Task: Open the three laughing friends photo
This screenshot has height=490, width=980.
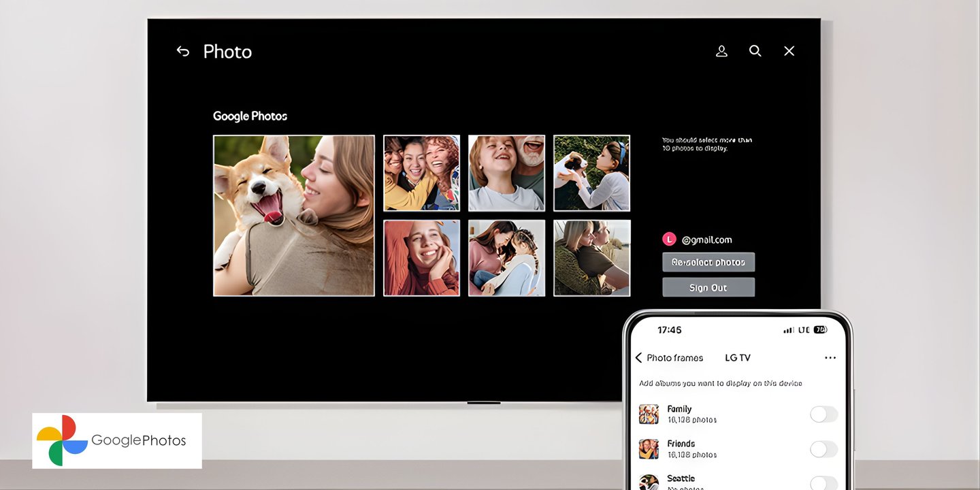Action: [x=422, y=173]
